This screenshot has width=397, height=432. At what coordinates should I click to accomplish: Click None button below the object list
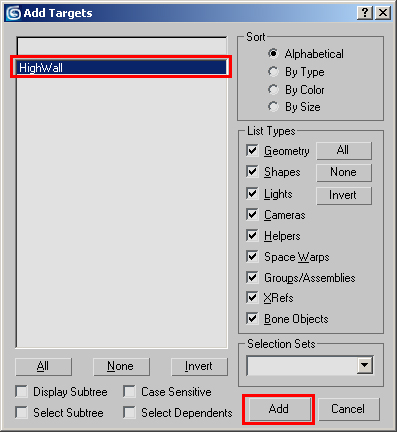click(x=121, y=366)
